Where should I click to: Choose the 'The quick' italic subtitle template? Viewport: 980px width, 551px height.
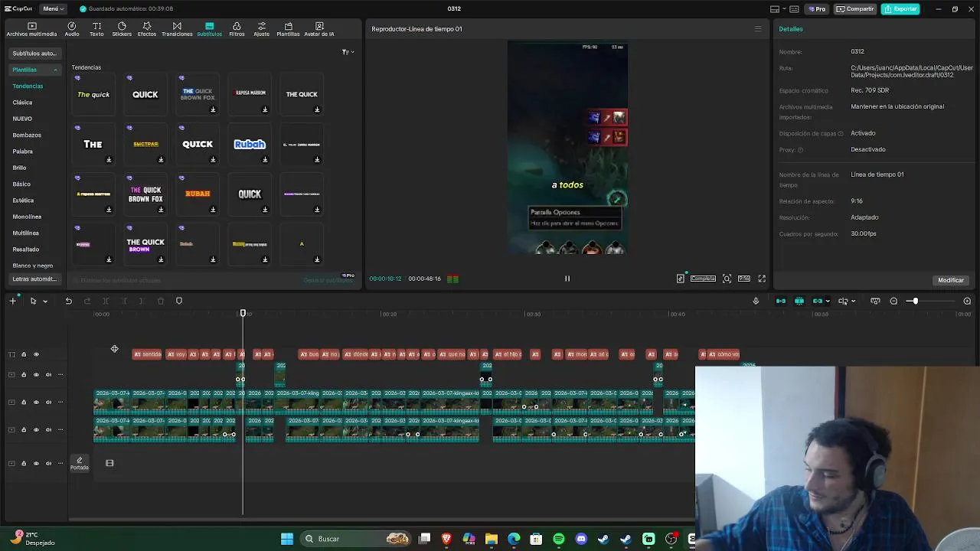click(x=93, y=94)
